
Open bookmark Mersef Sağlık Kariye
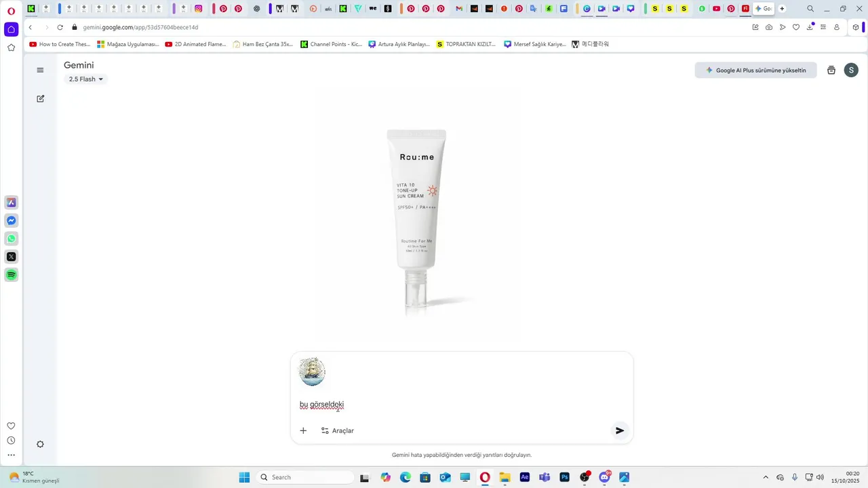point(535,44)
